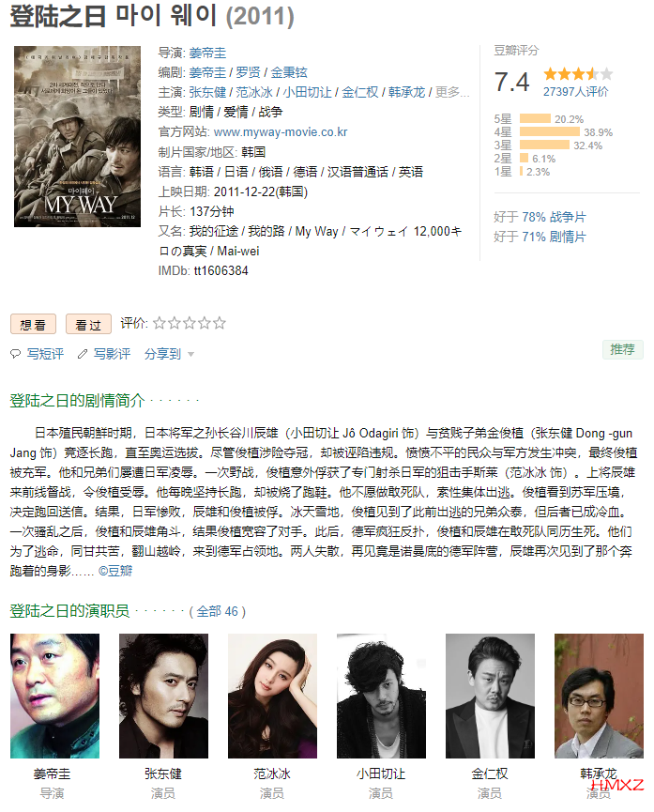654x812 pixels.
Task: Rate the movie five stars
Action: click(220, 324)
